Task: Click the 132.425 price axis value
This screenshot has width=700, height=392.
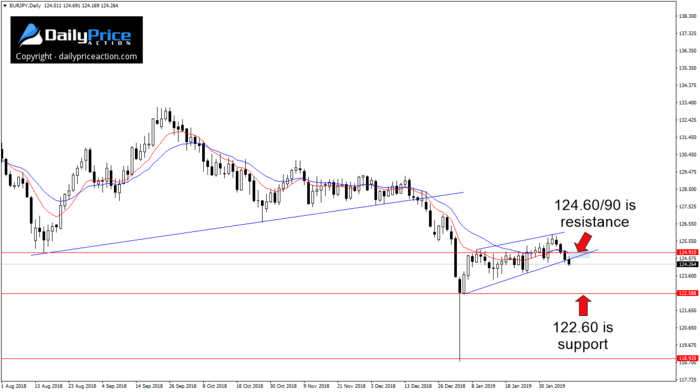Action: tap(688, 120)
